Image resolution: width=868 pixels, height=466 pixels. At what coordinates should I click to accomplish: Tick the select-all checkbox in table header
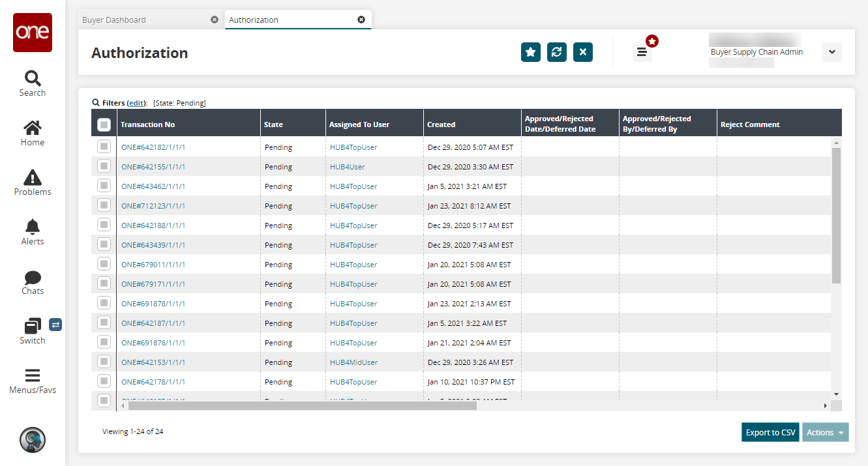tap(104, 124)
